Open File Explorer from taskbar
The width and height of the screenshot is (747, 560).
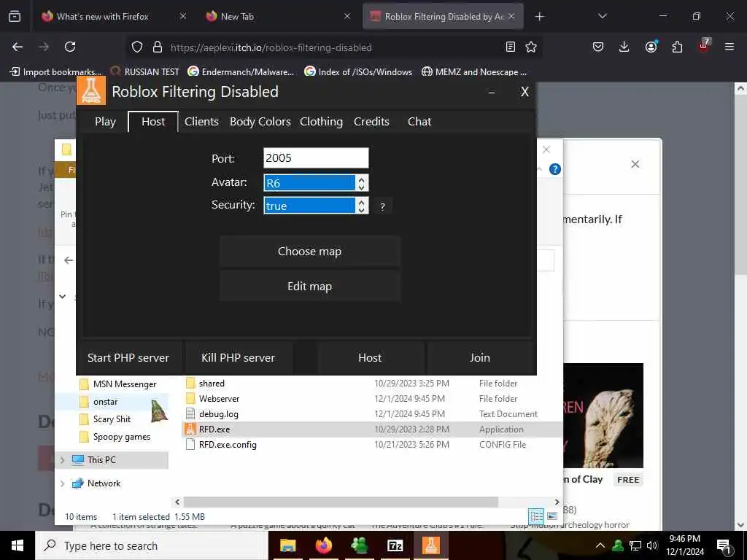287,545
